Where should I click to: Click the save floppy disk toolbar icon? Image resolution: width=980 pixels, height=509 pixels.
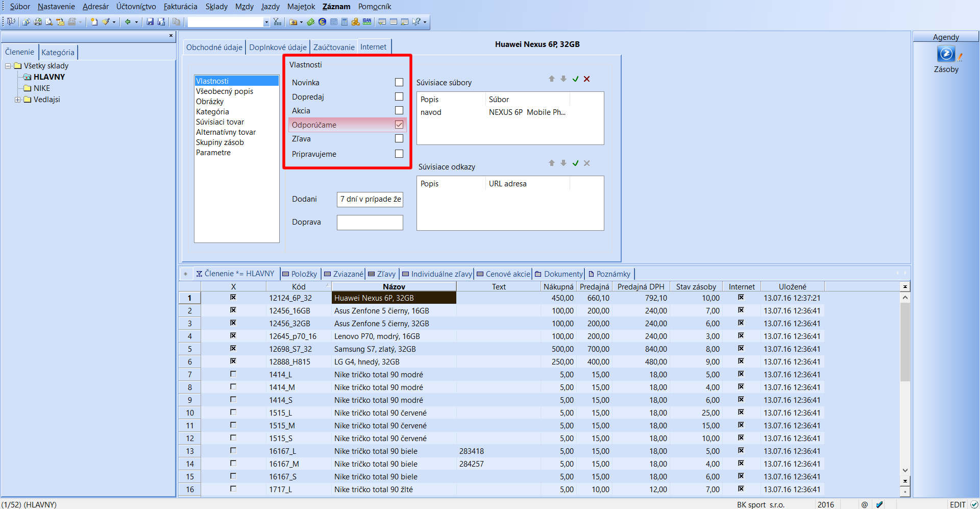point(150,22)
